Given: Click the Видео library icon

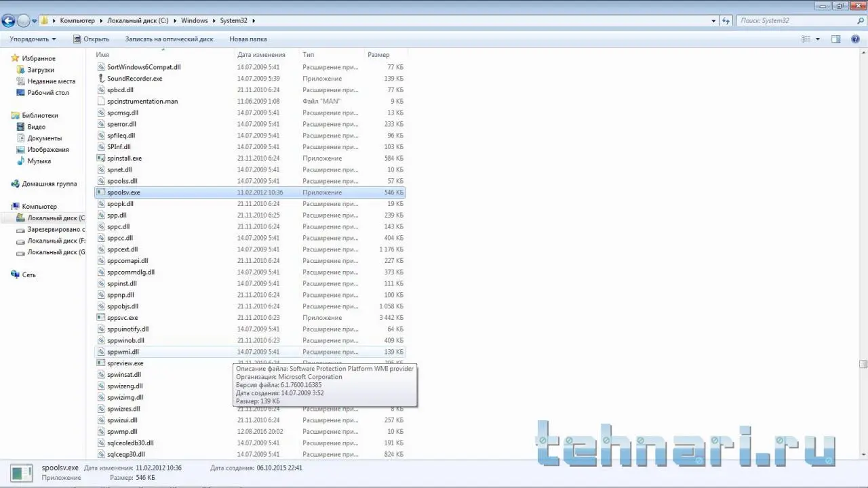Looking at the screenshot, I should pyautogui.click(x=21, y=127).
